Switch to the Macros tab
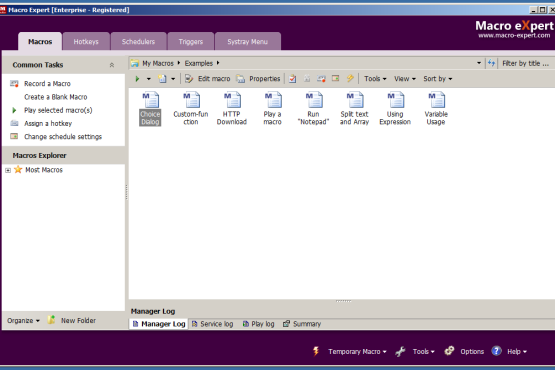 pos(40,41)
